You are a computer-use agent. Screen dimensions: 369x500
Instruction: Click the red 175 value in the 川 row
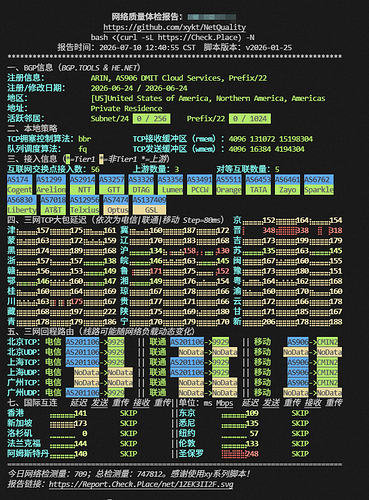click(x=76, y=301)
